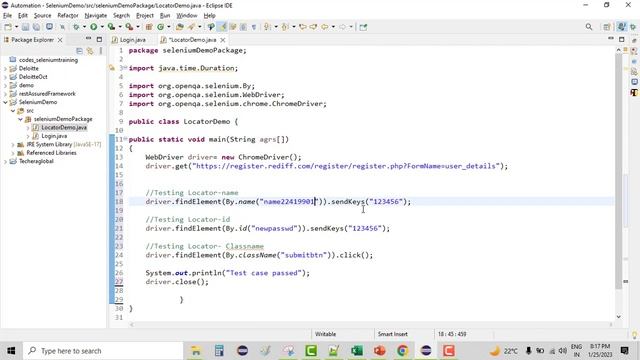Image resolution: width=640 pixels, height=360 pixels.
Task: Click the New Java Package icon
Action: point(149,27)
